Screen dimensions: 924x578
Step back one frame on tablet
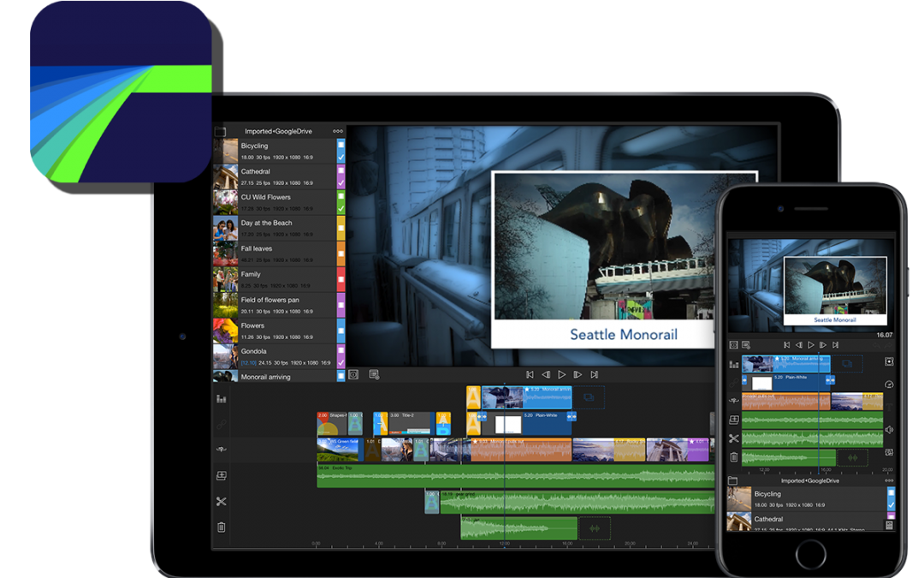546,374
